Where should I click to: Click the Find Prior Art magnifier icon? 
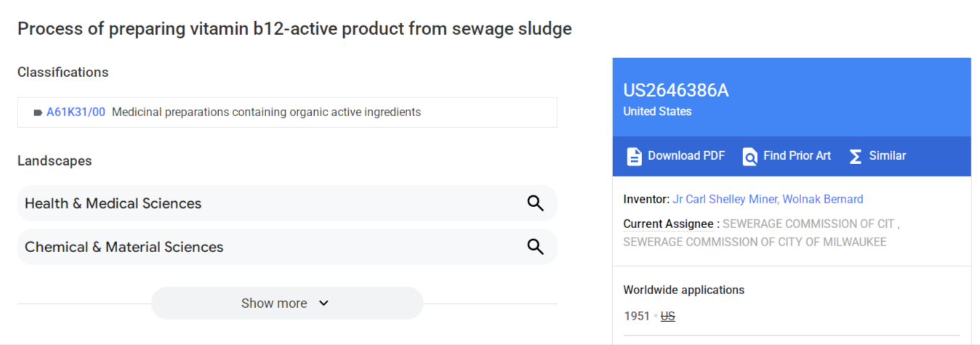coord(750,156)
